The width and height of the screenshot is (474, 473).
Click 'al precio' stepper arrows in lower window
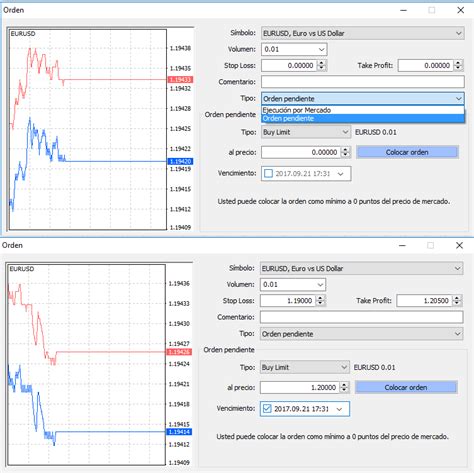click(x=344, y=387)
